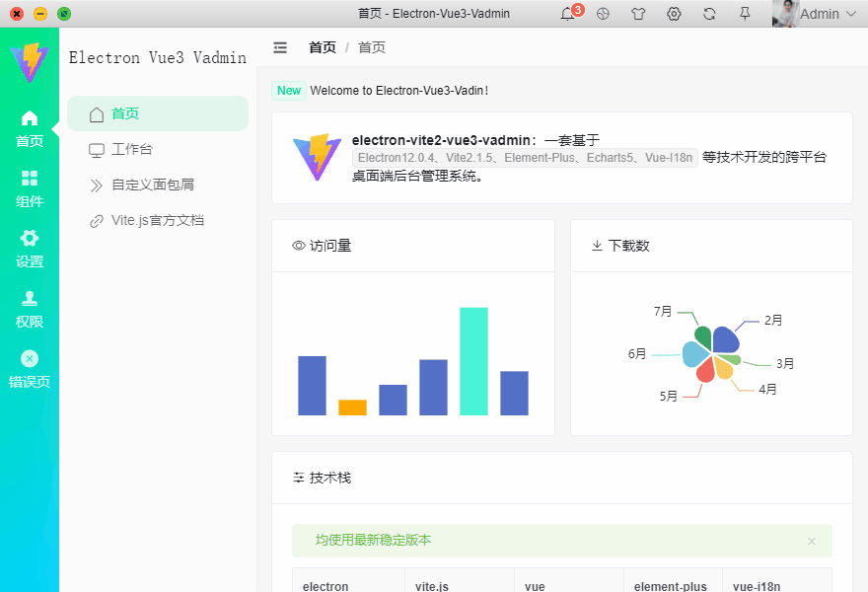868x592 pixels.
Task: Click the Admin avatar picture
Action: pyautogui.click(x=784, y=14)
